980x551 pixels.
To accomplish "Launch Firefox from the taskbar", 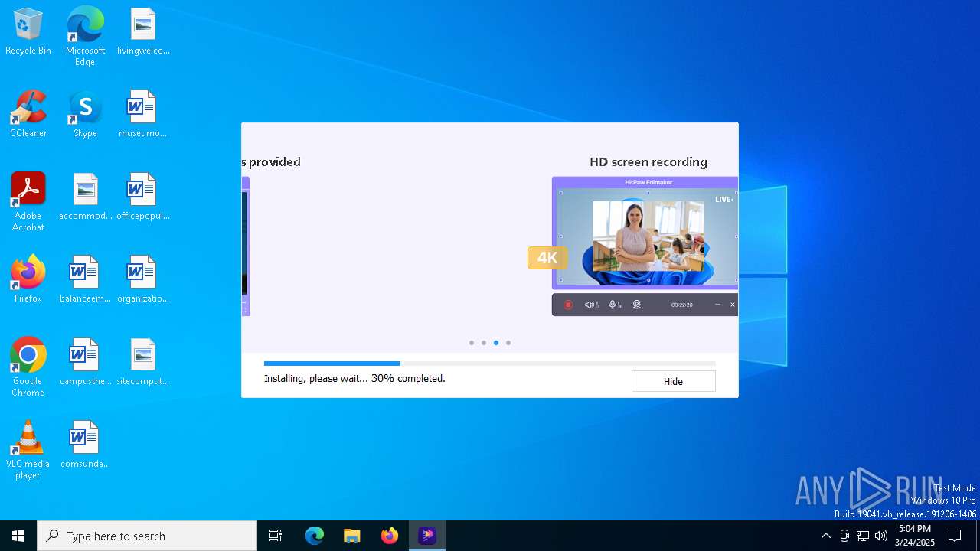I will [x=390, y=536].
